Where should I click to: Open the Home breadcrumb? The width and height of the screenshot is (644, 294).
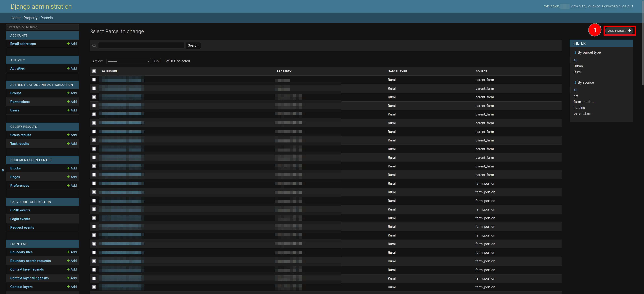pyautogui.click(x=15, y=18)
